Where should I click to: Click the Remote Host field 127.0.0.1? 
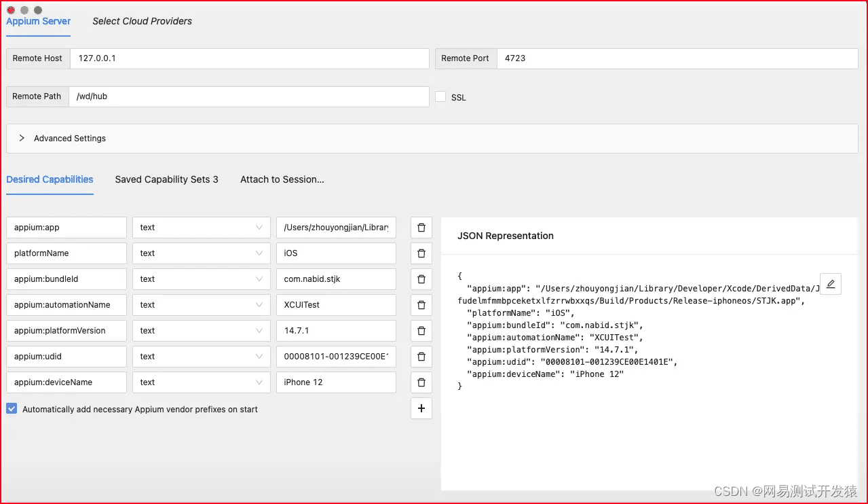point(249,58)
